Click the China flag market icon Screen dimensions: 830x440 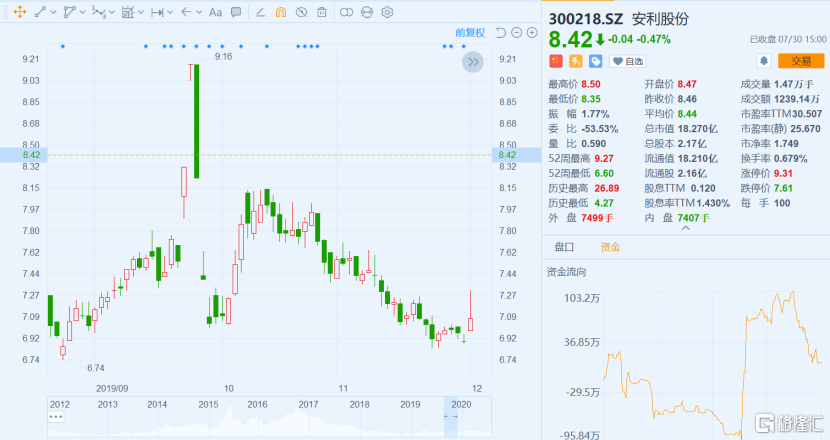pos(556,61)
